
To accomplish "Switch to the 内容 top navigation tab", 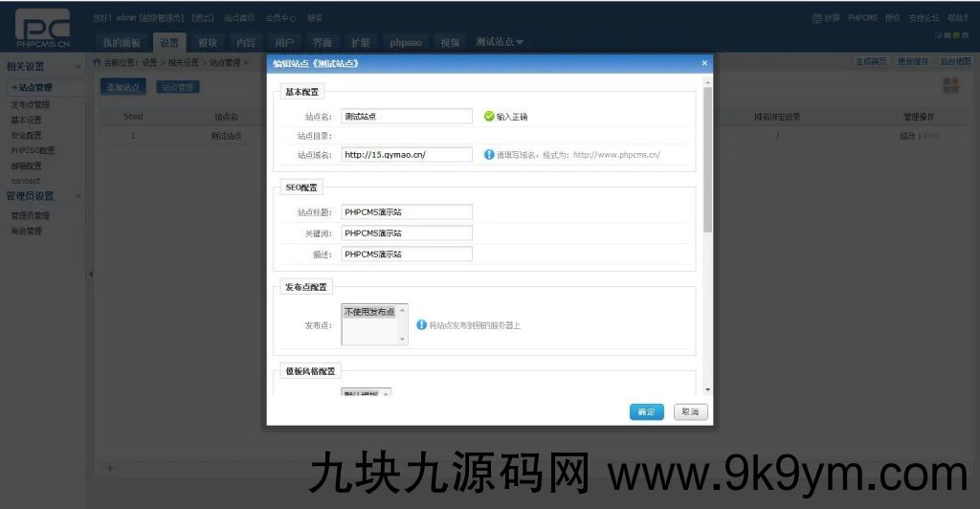I will click(246, 43).
